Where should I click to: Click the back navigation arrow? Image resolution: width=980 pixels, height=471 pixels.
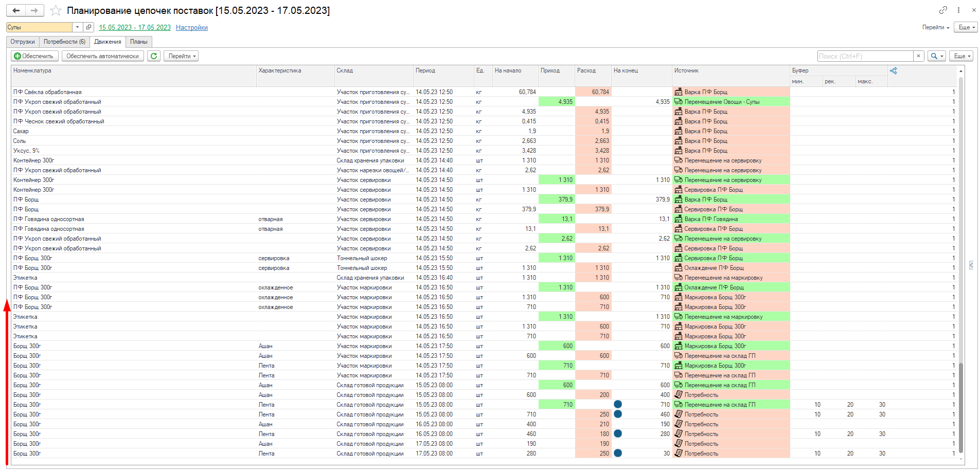pyautogui.click(x=16, y=10)
